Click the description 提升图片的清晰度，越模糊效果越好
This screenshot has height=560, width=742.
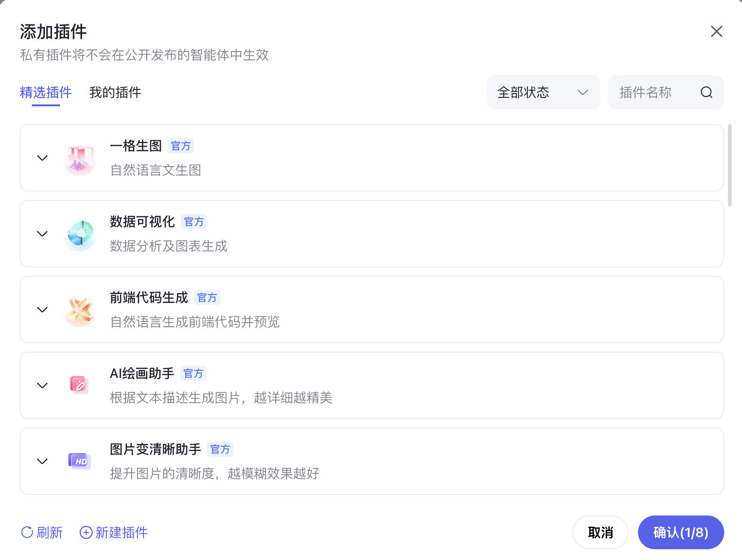click(x=215, y=473)
